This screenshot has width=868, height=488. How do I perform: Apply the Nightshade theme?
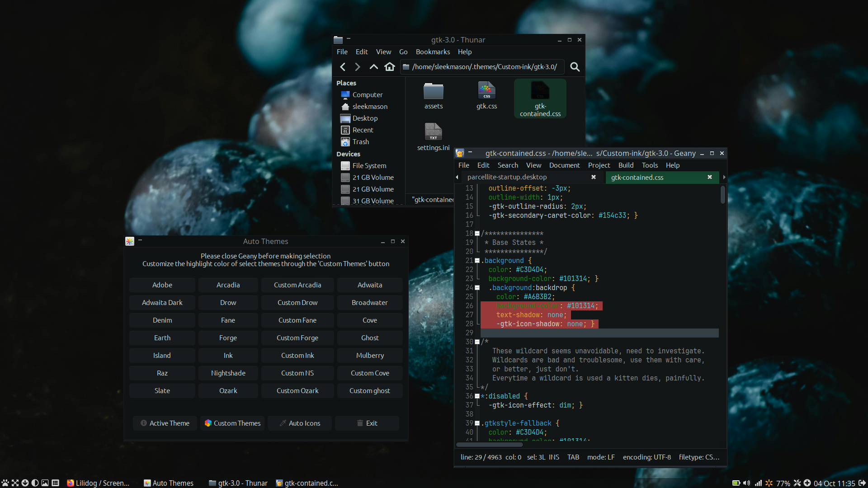click(228, 373)
